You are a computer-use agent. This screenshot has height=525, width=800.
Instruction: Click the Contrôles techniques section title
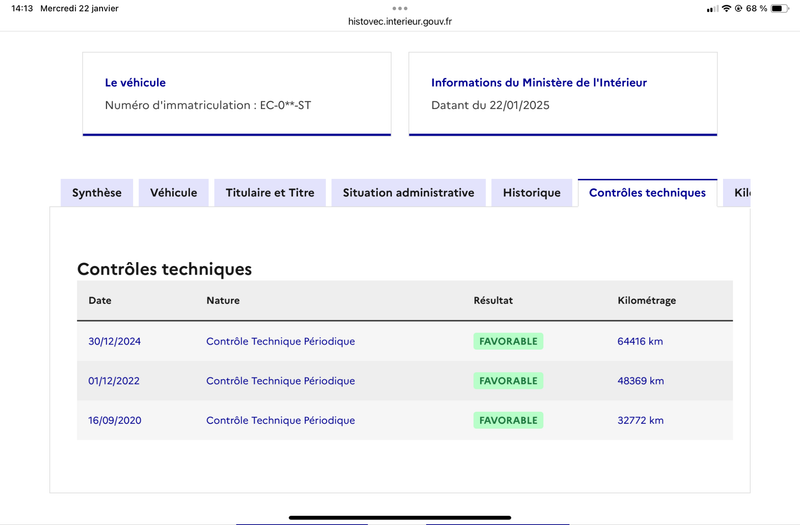tap(164, 269)
